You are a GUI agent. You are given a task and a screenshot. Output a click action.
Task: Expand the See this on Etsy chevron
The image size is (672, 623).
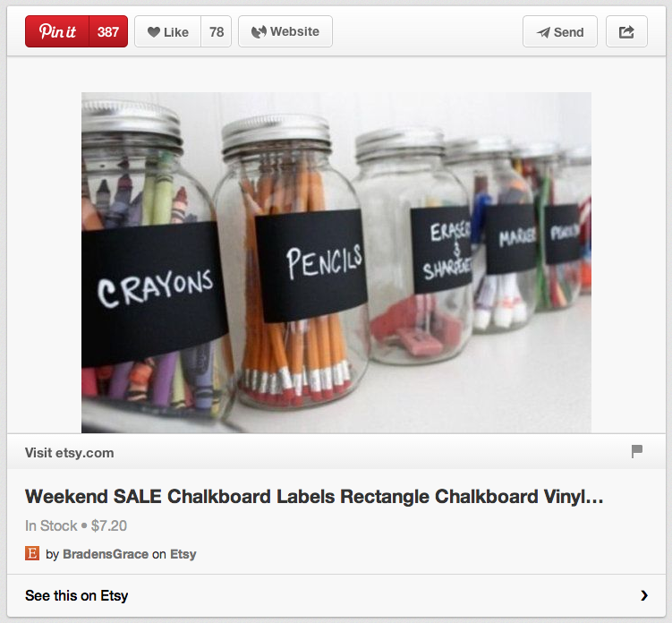coord(644,595)
